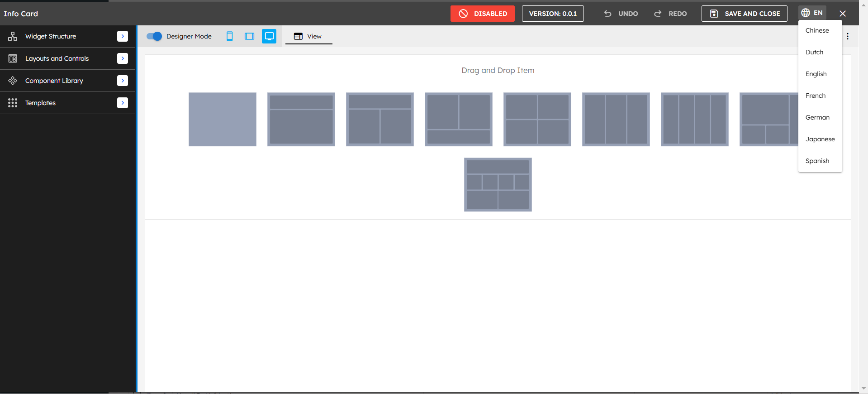This screenshot has height=394, width=868.
Task: Expand Layouts and Controls arrow
Action: 123,58
